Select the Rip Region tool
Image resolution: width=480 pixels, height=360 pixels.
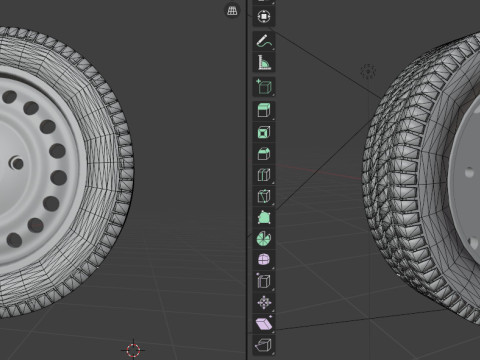[x=264, y=345]
